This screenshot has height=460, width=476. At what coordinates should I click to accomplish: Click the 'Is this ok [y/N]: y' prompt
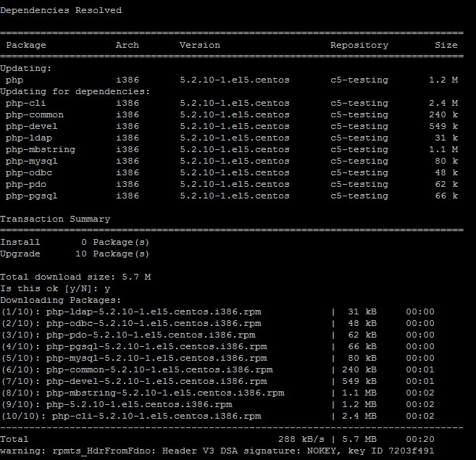(55, 288)
